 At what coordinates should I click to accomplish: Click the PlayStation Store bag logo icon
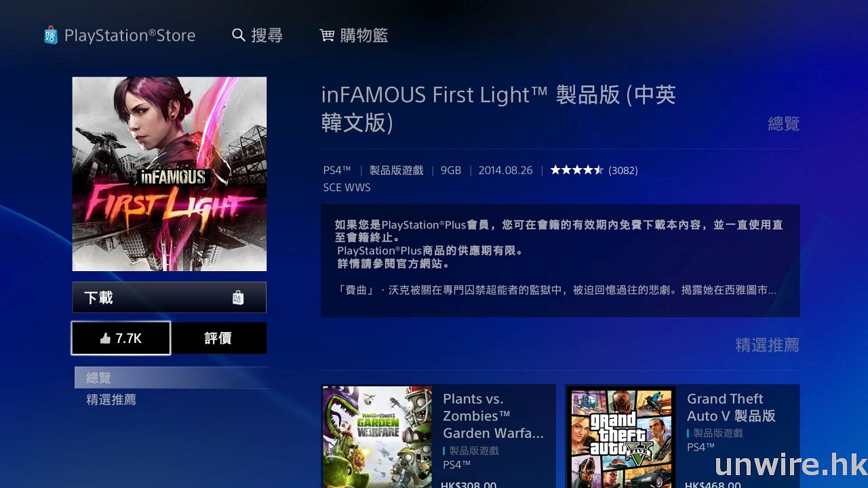(51, 35)
